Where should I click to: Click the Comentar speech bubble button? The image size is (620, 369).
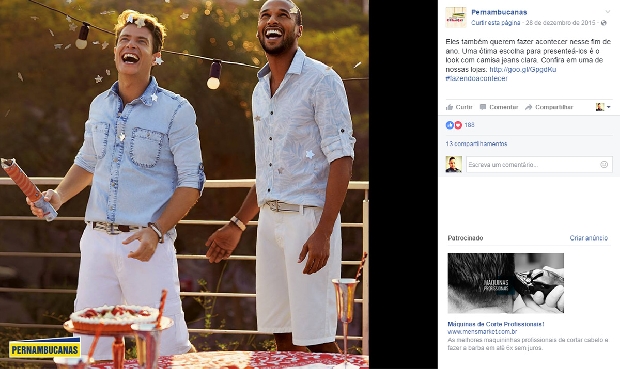point(499,107)
